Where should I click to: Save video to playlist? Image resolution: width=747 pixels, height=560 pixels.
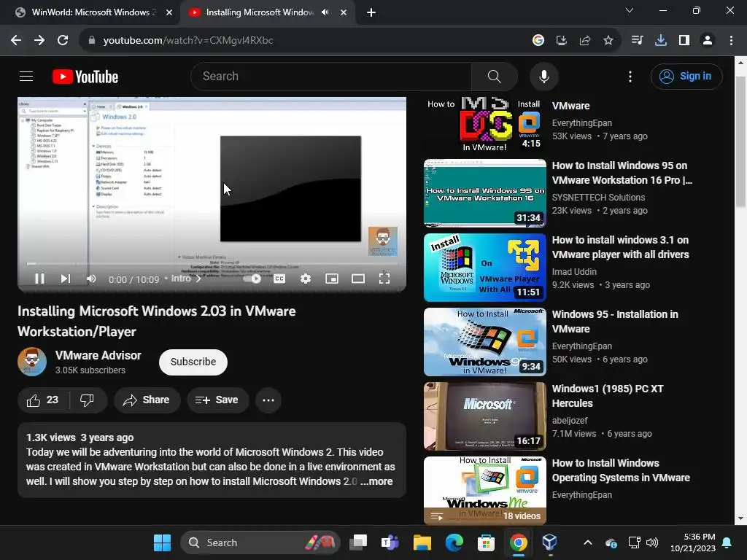tap(217, 400)
